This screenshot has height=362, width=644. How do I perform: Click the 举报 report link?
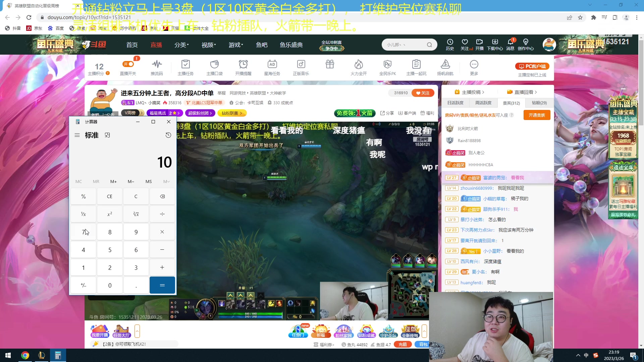[221, 93]
